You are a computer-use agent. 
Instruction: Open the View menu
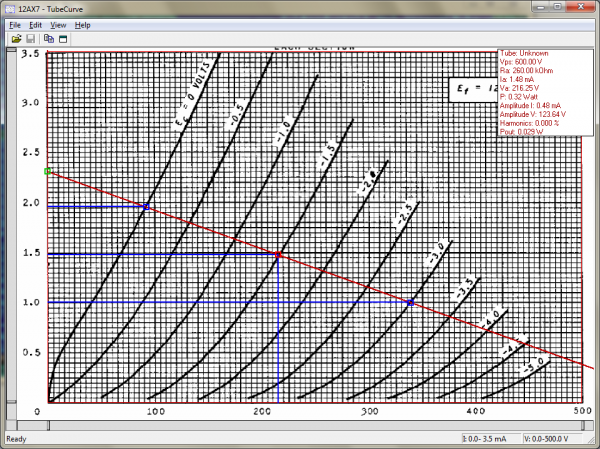coord(58,24)
